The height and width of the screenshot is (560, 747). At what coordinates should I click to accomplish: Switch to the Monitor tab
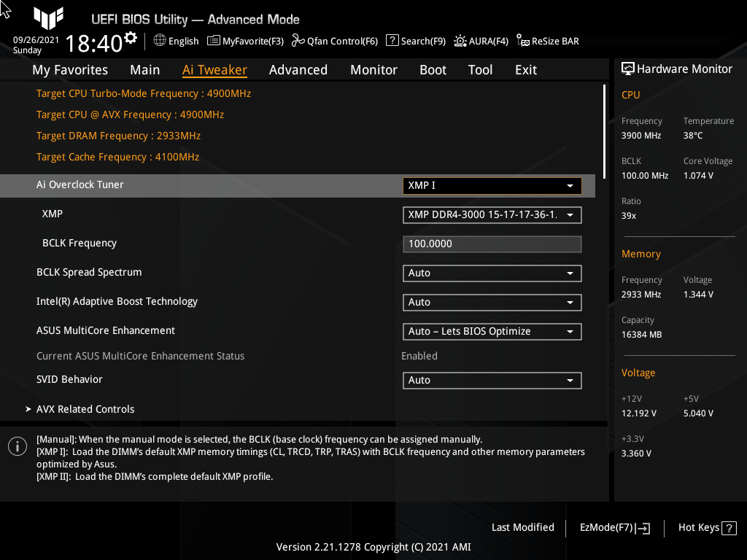click(x=373, y=70)
